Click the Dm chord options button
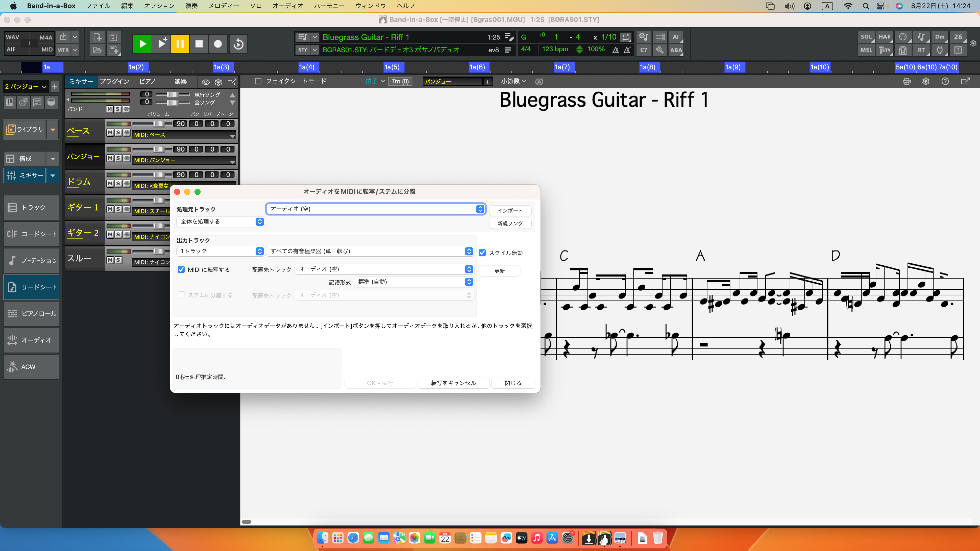Viewport: 980px width, 551px height. (x=940, y=37)
